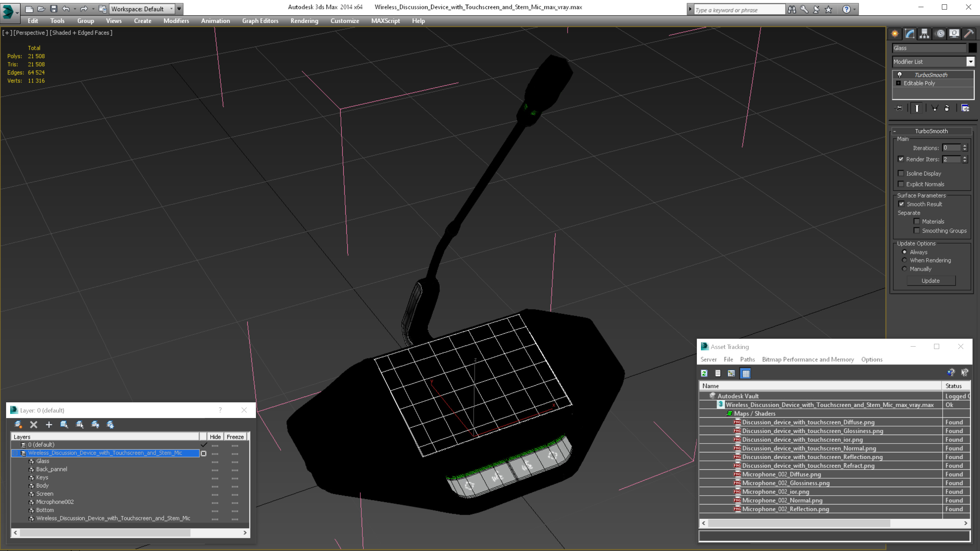Viewport: 980px width, 551px height.
Task: Click Configure Modifier Sets icon
Action: (x=965, y=108)
